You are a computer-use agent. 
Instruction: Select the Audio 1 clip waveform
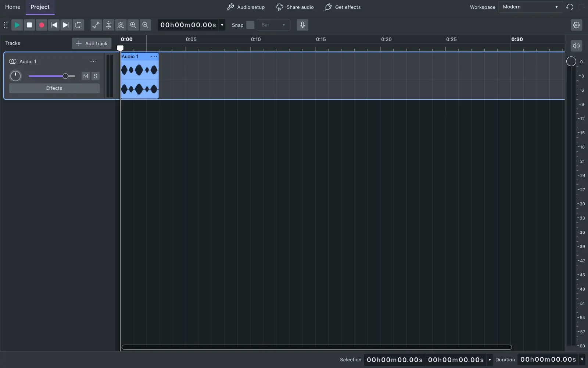140,79
